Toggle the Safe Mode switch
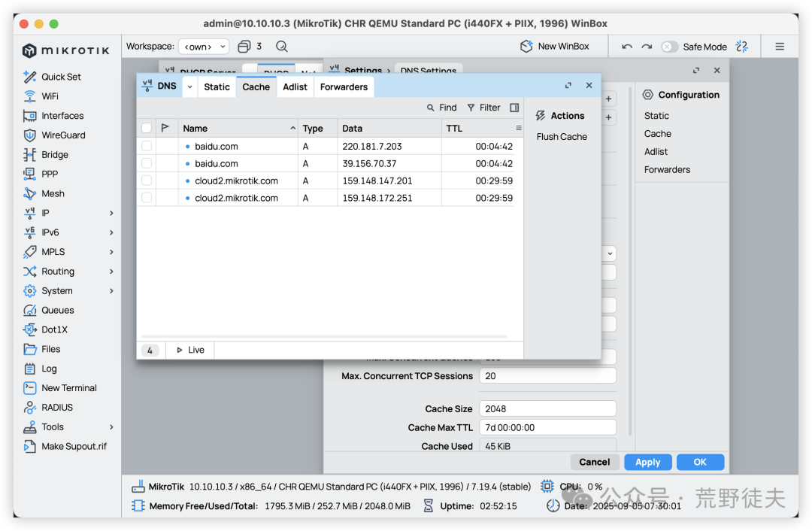This screenshot has width=812, height=531. (x=669, y=47)
